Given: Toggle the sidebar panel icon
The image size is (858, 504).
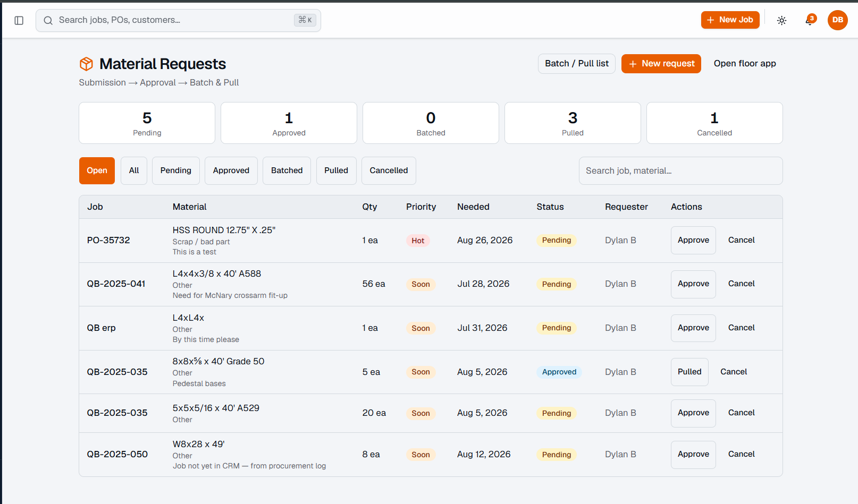Looking at the screenshot, I should pyautogui.click(x=19, y=20).
